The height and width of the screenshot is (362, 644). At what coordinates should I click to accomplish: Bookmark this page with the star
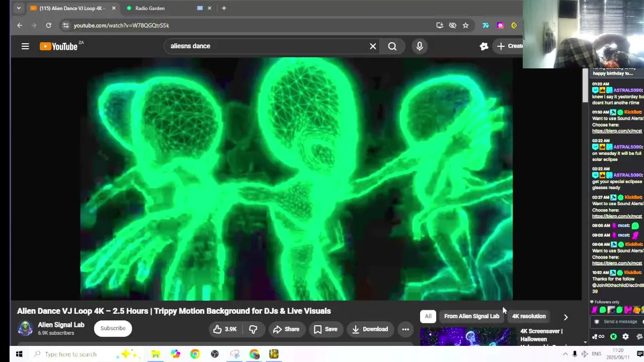pyautogui.click(x=466, y=25)
